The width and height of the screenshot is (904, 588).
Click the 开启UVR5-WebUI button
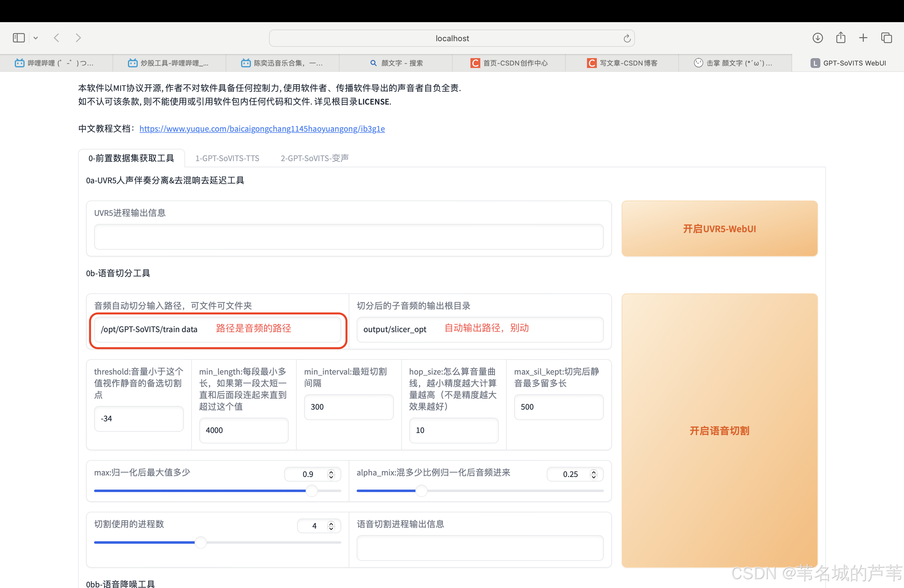(719, 229)
